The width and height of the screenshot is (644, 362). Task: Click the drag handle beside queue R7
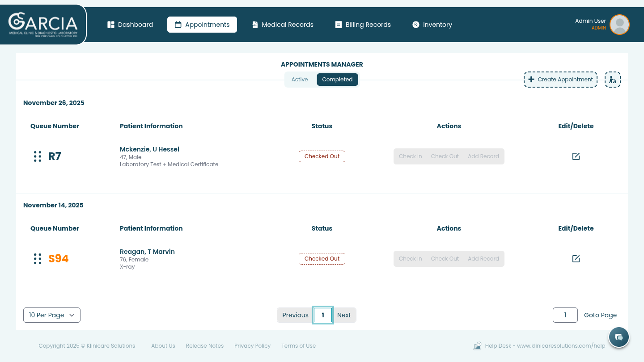38,156
